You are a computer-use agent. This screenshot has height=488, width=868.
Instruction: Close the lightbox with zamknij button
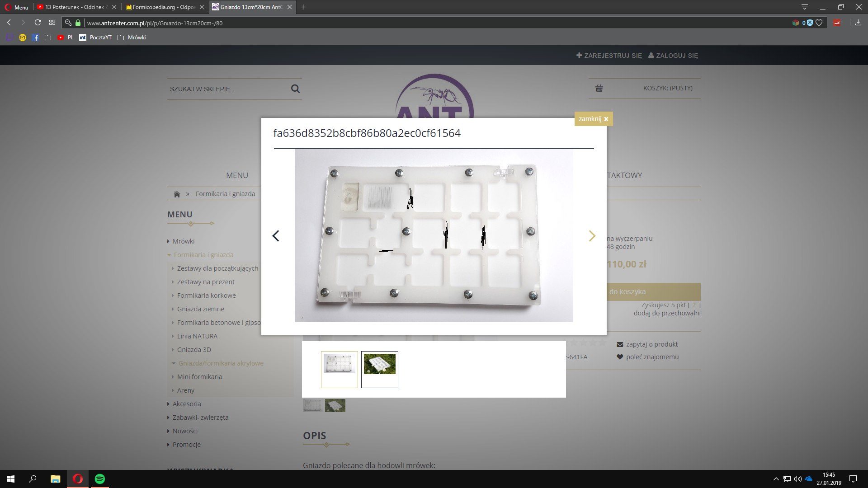pos(593,119)
